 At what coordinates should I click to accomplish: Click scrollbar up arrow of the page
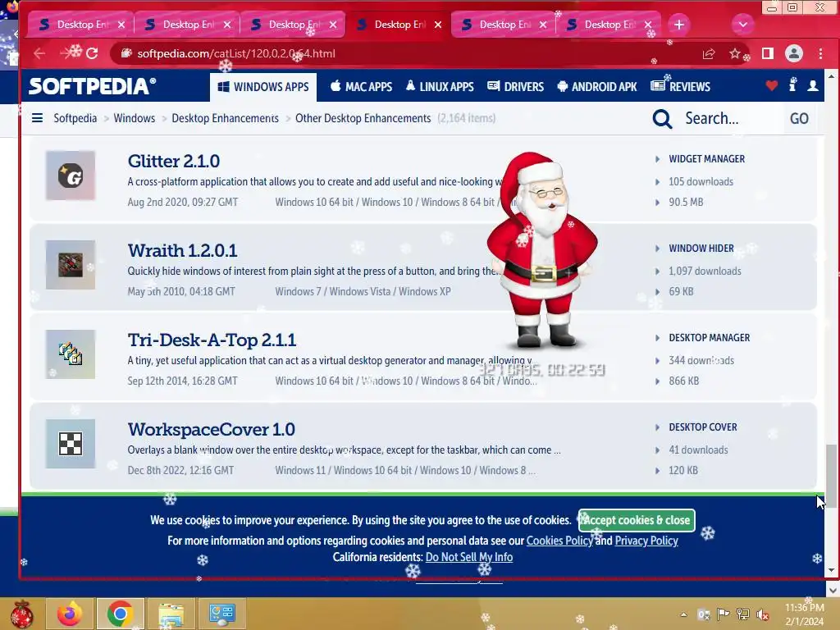point(832,76)
